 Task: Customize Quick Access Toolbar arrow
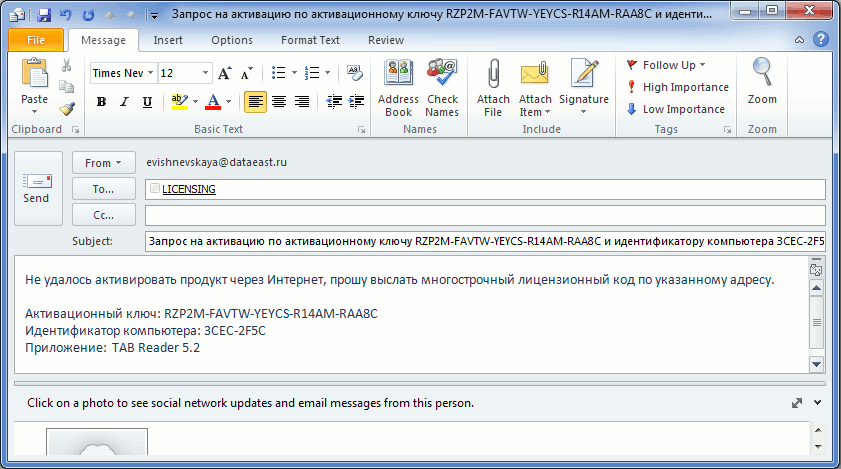[x=154, y=16]
